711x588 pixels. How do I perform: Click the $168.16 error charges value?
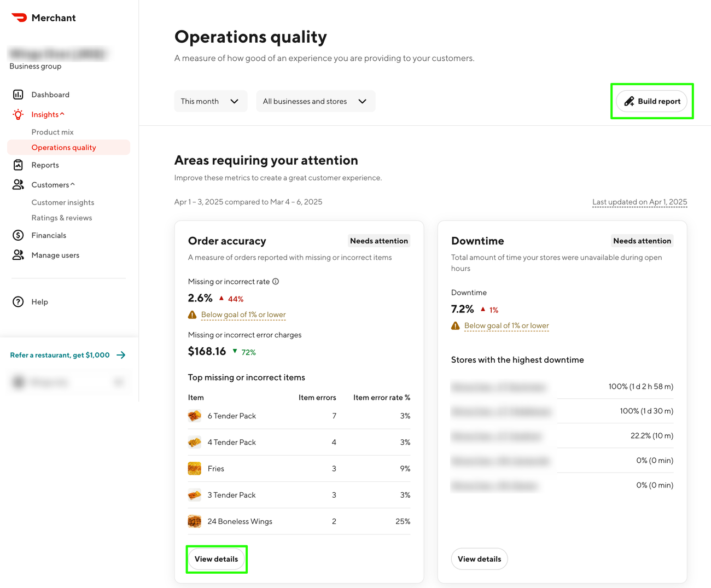[207, 351]
